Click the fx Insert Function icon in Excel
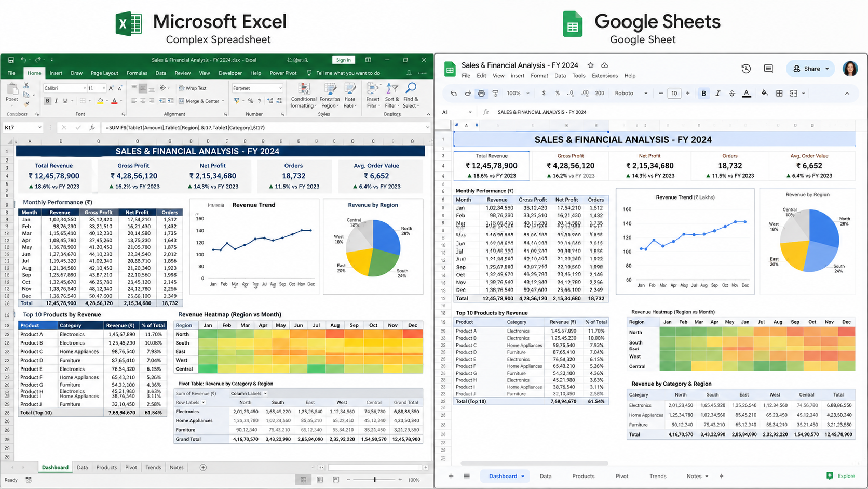Viewport: 868px width, 489px height. [92, 127]
